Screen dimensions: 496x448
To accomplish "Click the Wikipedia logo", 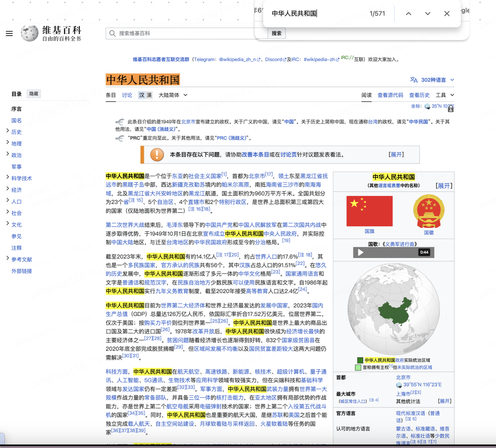I will [30, 33].
